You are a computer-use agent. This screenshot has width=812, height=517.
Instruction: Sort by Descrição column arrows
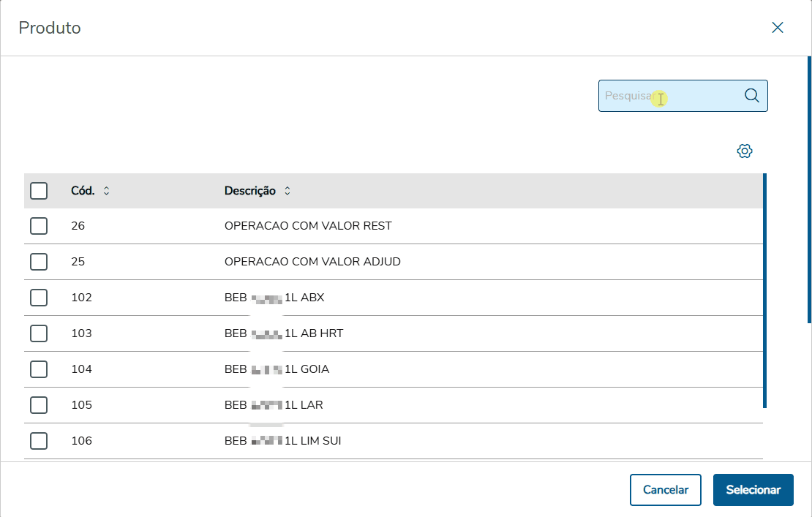coord(287,191)
